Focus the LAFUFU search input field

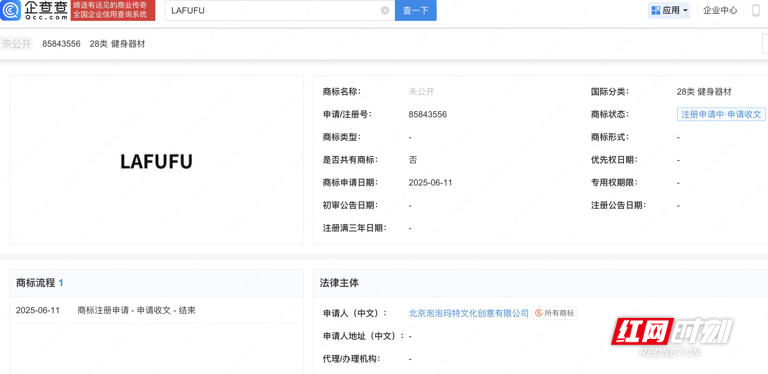click(280, 10)
